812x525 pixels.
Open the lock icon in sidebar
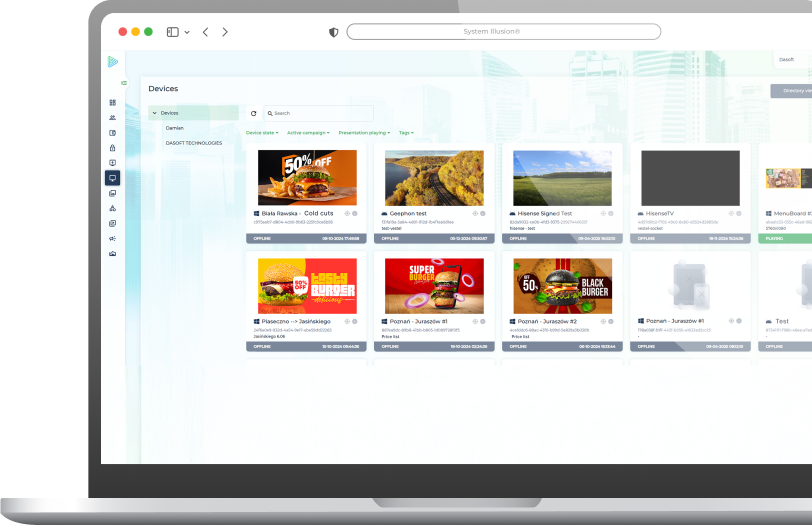point(112,148)
